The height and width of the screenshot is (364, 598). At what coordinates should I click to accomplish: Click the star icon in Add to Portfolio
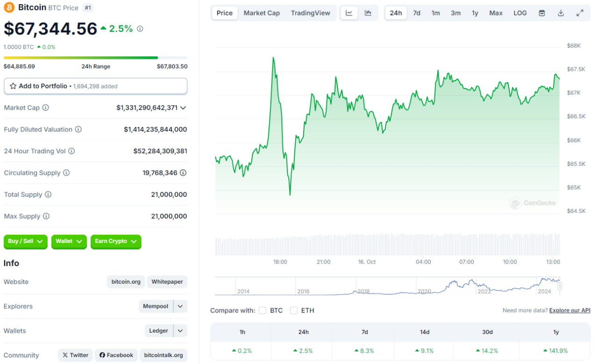13,86
